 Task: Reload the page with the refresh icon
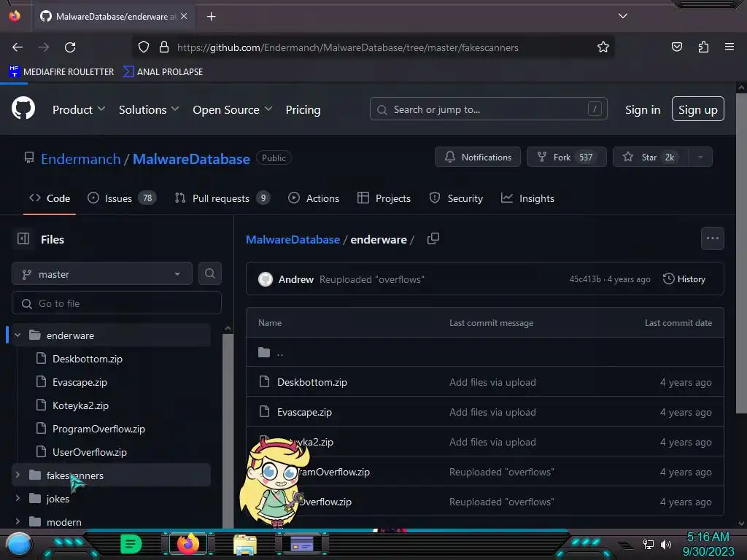(70, 47)
